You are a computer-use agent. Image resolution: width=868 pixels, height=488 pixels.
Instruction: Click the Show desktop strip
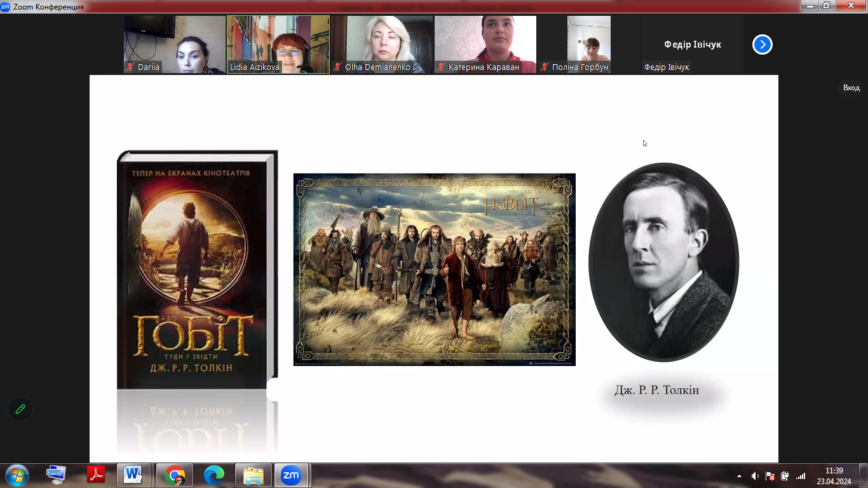point(864,476)
